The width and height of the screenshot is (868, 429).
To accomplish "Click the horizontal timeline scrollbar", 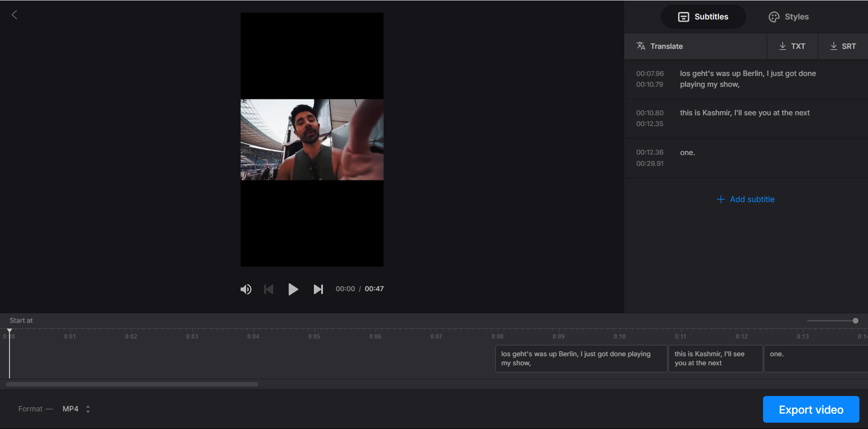I will pyautogui.click(x=131, y=384).
